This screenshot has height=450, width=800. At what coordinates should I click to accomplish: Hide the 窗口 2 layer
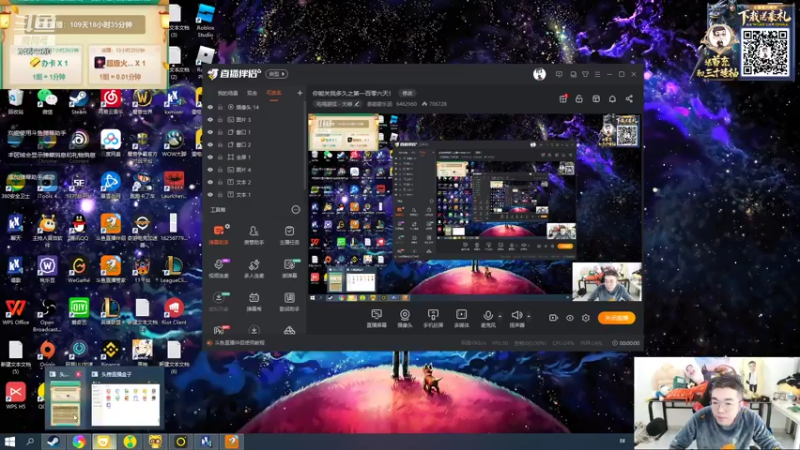coord(210,144)
